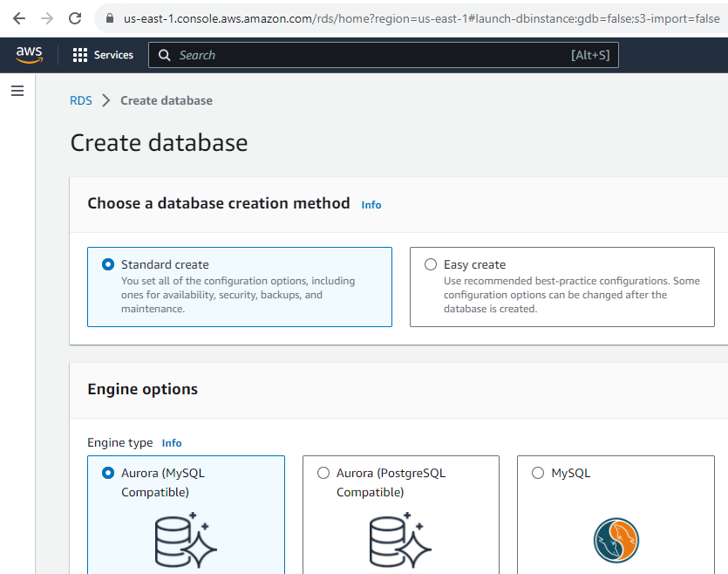Click the AWS logo home icon
Image resolution: width=728 pixels, height=574 pixels.
pyautogui.click(x=30, y=55)
